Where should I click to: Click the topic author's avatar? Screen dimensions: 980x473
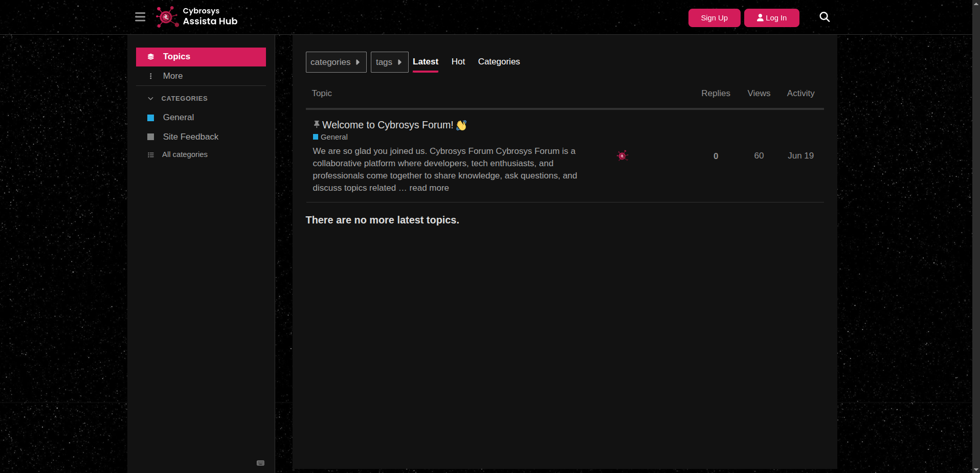(622, 155)
